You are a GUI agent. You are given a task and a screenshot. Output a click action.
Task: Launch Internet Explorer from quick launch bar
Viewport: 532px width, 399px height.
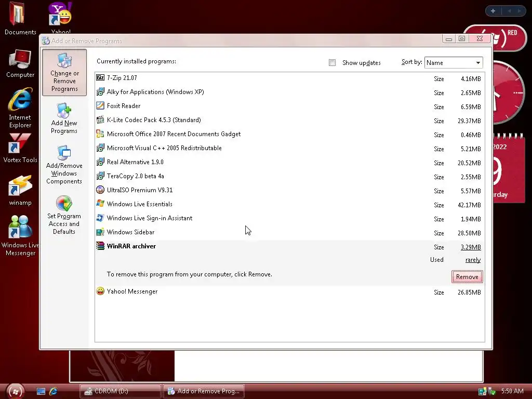(x=54, y=391)
